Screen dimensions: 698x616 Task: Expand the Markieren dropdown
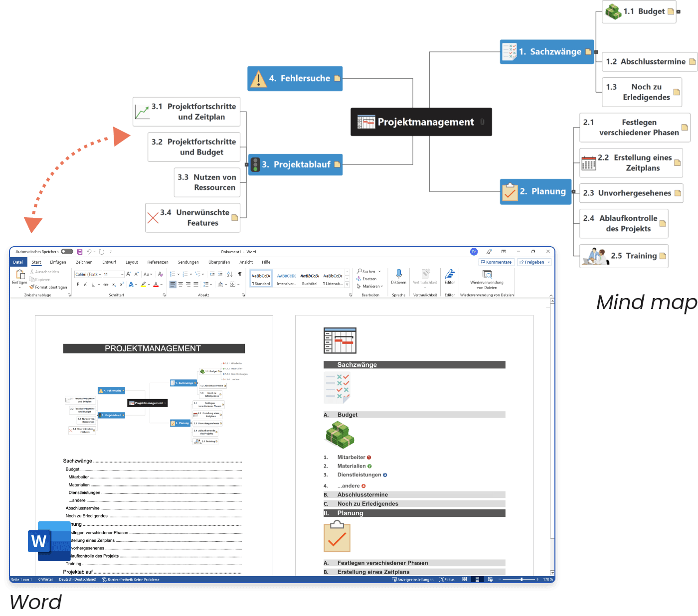tap(382, 286)
